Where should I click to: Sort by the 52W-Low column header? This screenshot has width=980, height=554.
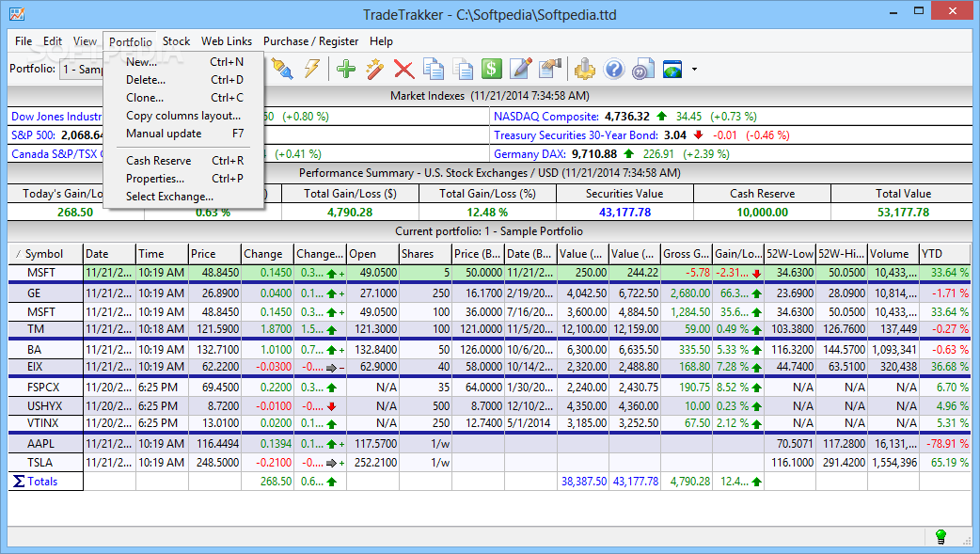coord(790,254)
